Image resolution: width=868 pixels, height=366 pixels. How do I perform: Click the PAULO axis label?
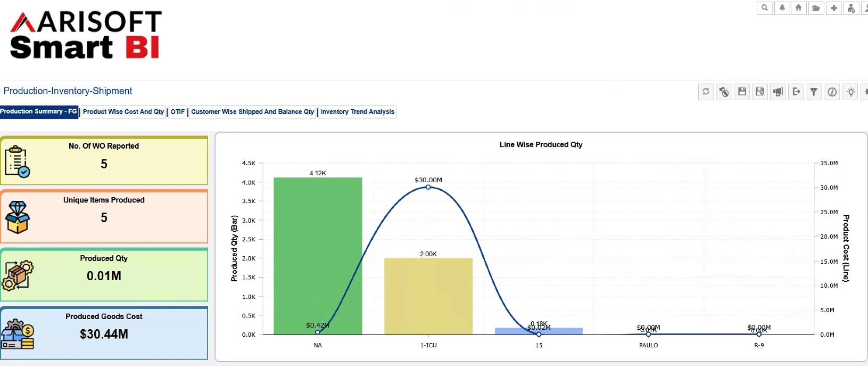point(648,345)
